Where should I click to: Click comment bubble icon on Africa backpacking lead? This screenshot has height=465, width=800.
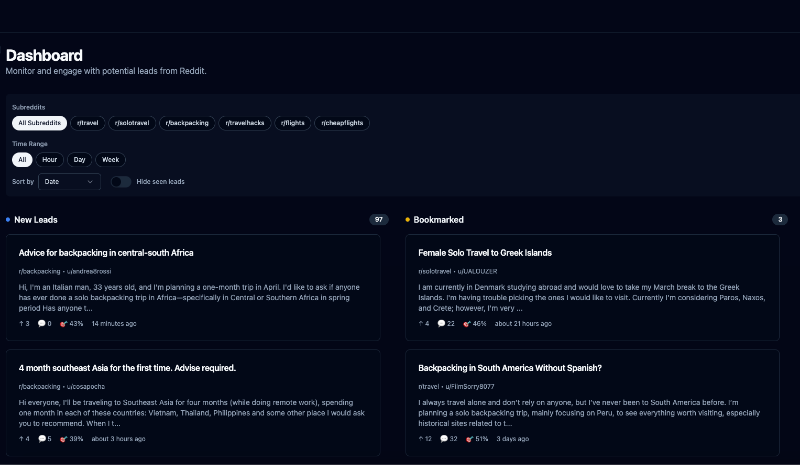pyautogui.click(x=41, y=324)
